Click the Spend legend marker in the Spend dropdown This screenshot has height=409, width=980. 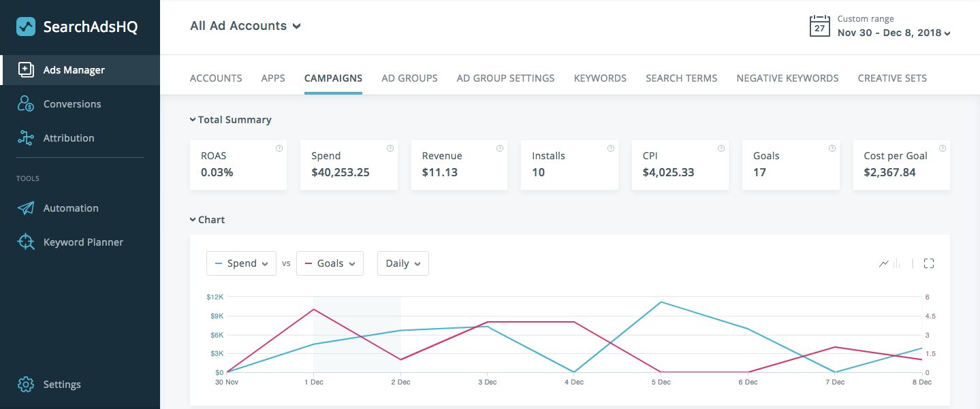click(x=218, y=263)
